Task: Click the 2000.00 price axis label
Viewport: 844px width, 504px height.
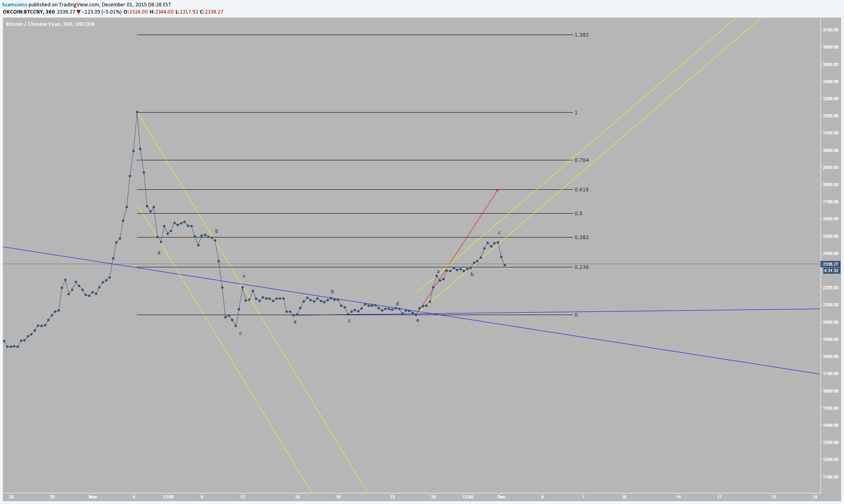Action: 830,322
